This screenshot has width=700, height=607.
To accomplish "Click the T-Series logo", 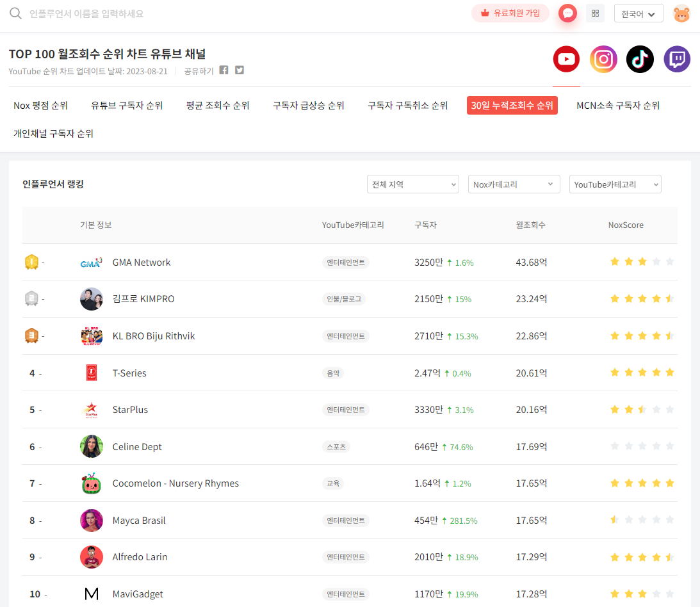I will coord(92,373).
